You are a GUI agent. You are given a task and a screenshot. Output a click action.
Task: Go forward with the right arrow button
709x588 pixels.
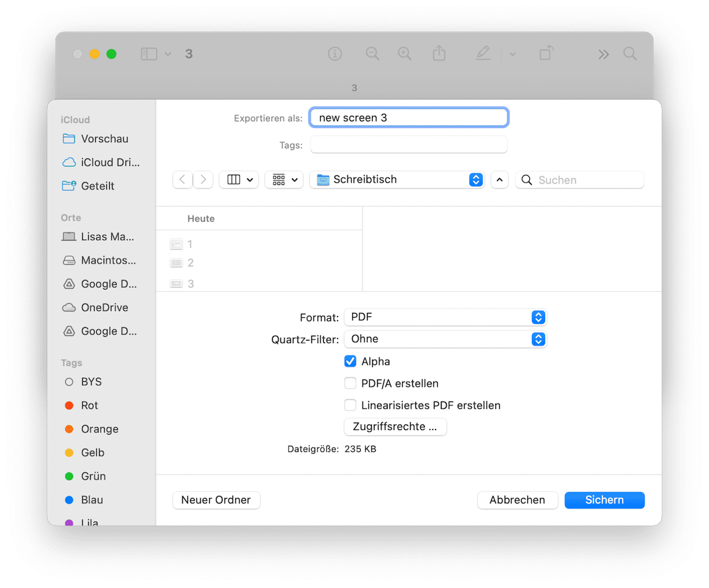(x=203, y=179)
